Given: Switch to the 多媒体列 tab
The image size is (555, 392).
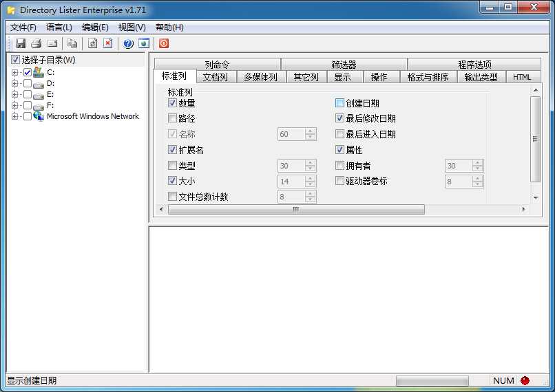Looking at the screenshot, I should (261, 77).
